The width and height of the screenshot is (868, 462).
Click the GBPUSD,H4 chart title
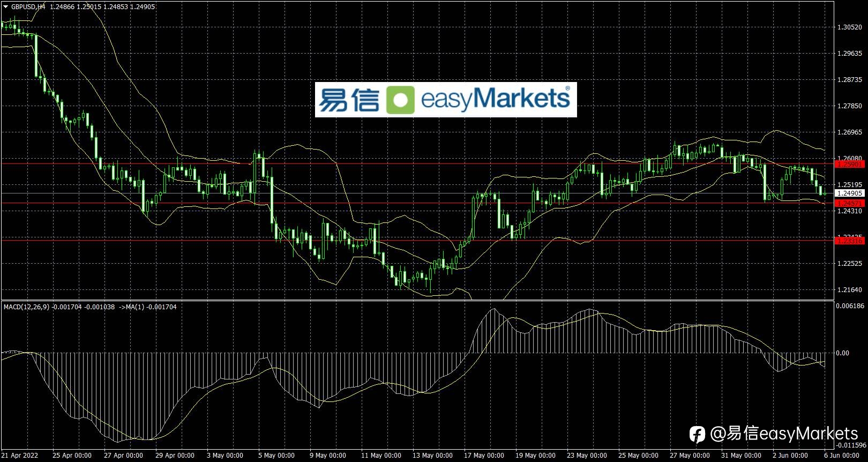[x=28, y=7]
